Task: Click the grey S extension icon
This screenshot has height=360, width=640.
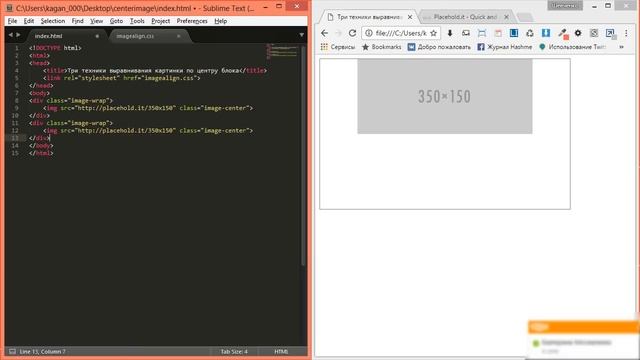Action: pyautogui.click(x=594, y=33)
